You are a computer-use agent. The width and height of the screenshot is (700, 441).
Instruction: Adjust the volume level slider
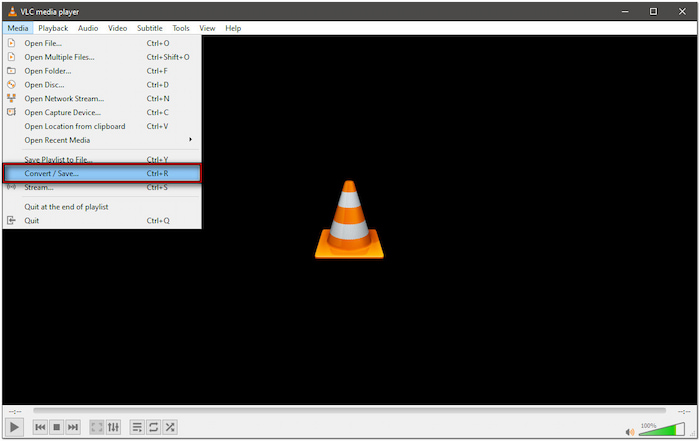pos(662,430)
